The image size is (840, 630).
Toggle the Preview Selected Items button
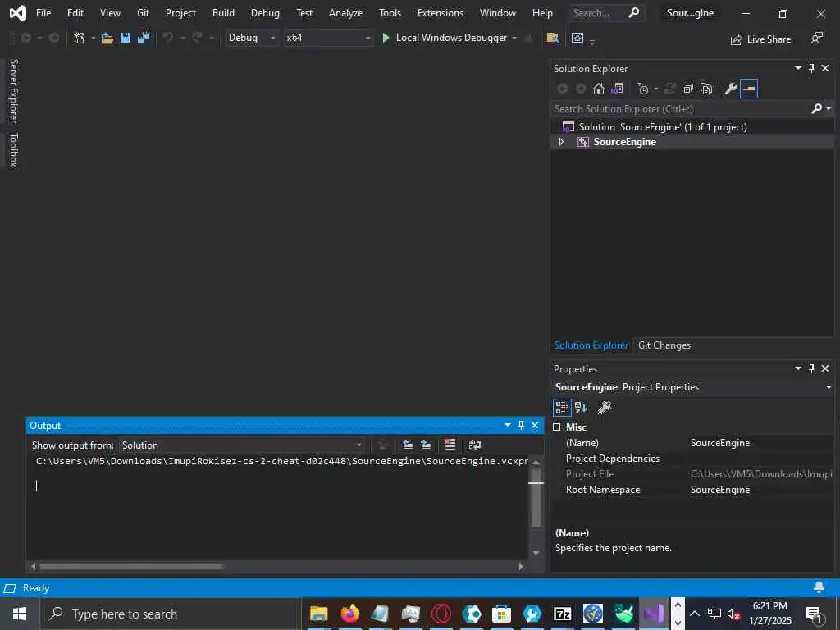pos(749,89)
